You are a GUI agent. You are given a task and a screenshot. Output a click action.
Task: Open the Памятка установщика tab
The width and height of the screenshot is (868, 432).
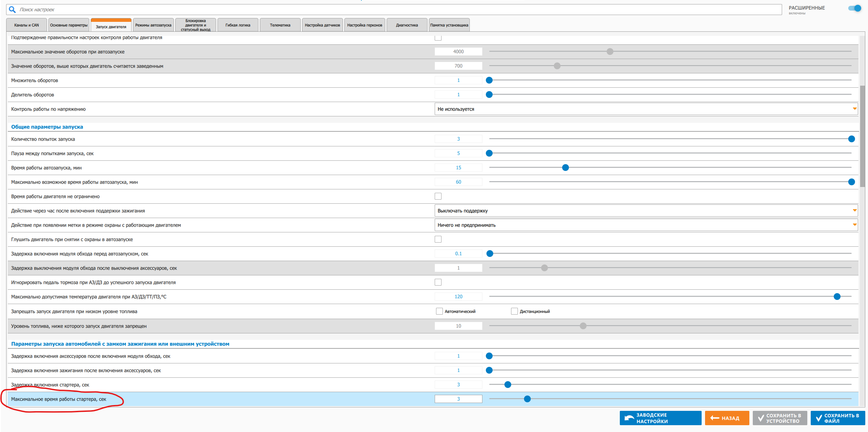449,25
